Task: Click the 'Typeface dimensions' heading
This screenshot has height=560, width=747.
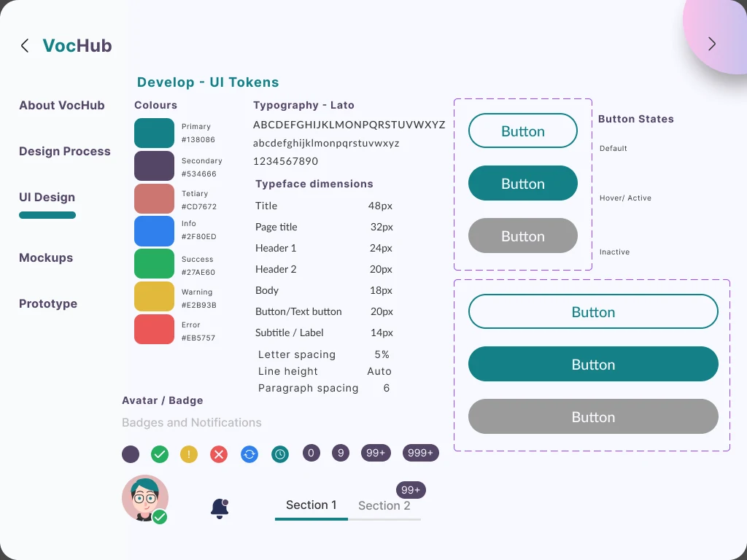Action: (314, 184)
